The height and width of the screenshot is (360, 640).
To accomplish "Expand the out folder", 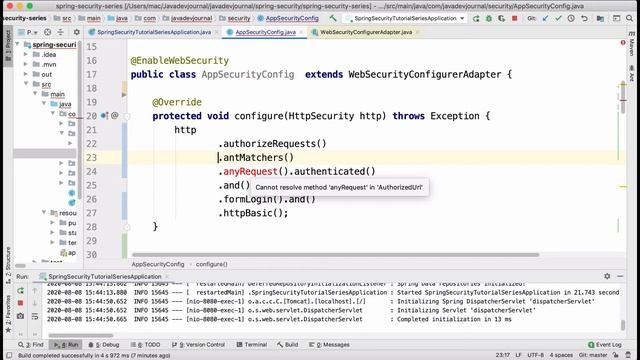I will (26, 74).
